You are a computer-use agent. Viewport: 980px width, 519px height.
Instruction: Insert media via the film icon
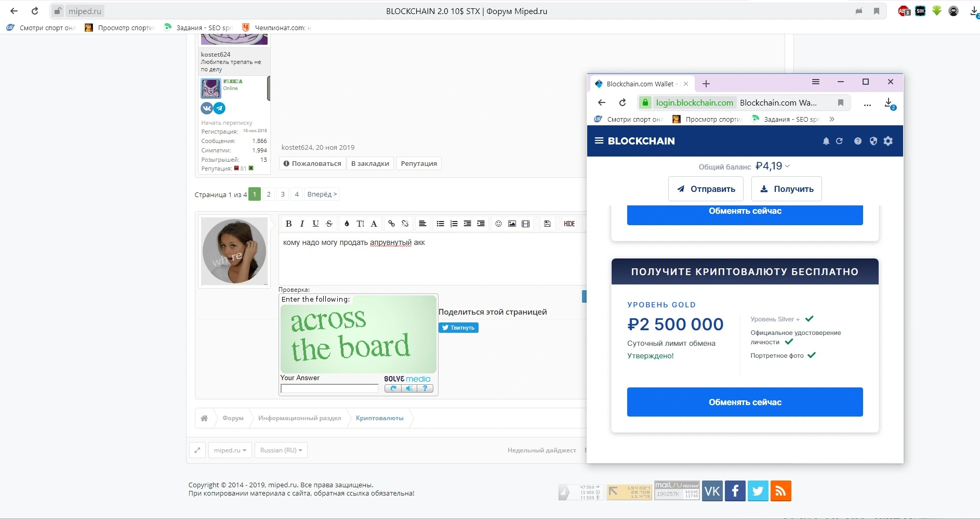[525, 224]
